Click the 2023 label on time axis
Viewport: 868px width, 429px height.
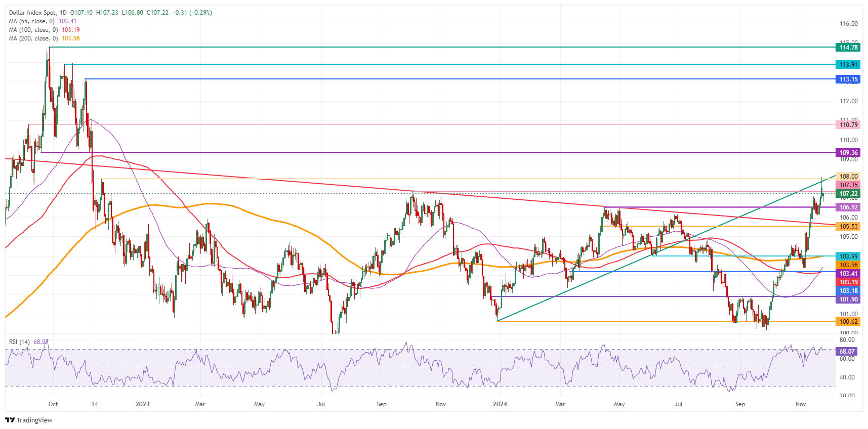[x=143, y=404]
